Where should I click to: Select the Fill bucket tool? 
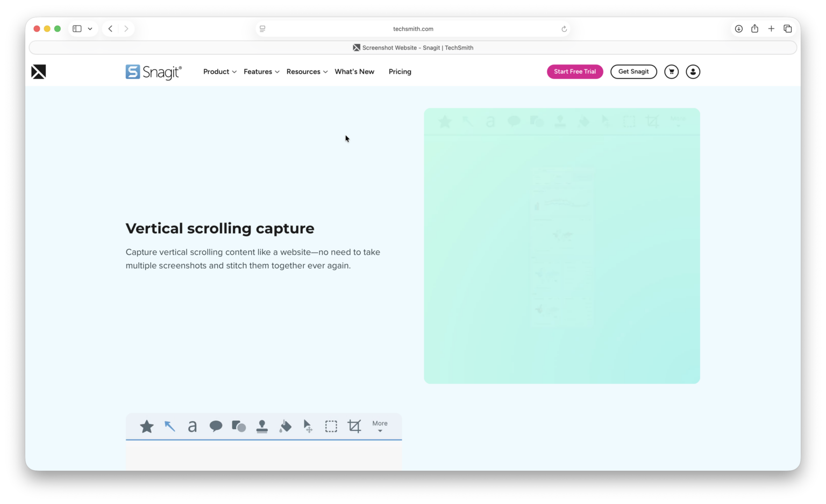[x=286, y=427]
